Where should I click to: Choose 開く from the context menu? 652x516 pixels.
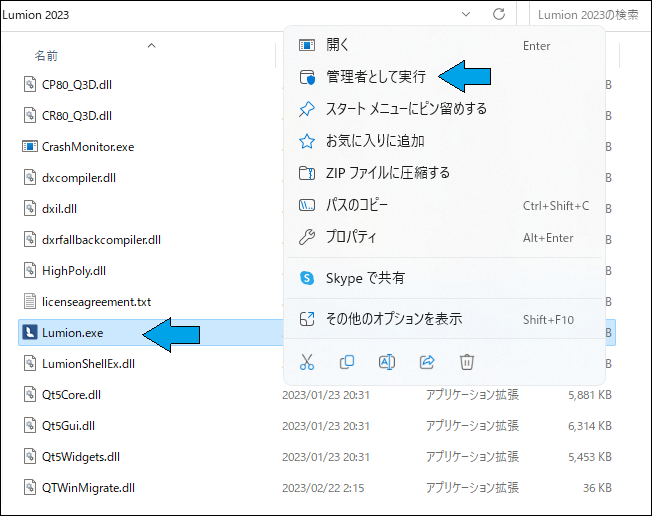pos(444,45)
